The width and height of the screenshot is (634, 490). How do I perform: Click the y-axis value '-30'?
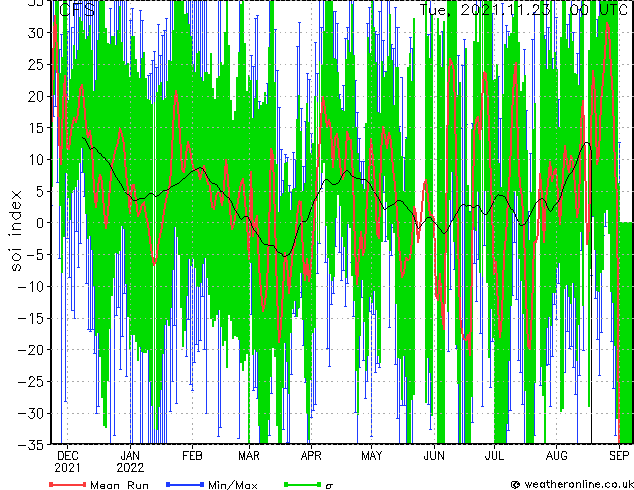31,413
